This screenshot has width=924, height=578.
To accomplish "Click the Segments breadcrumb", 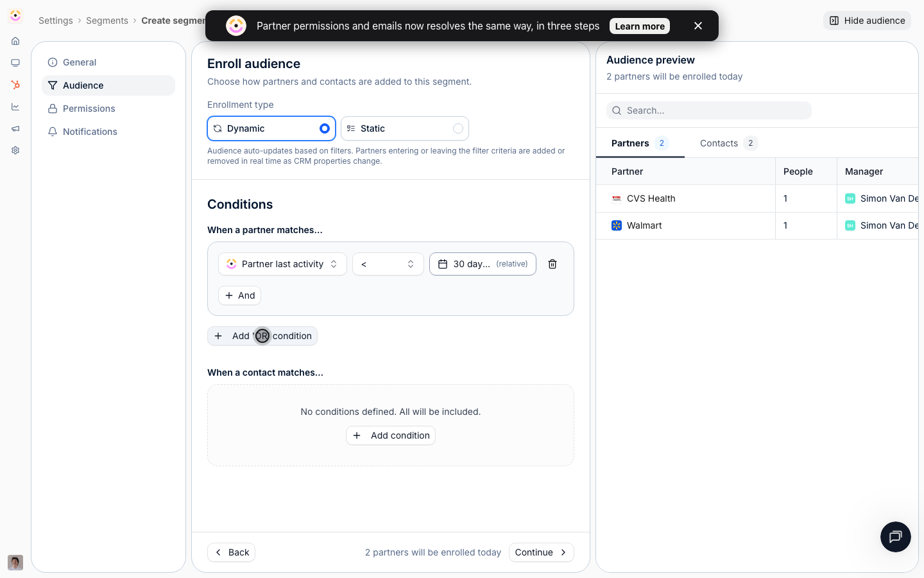I will pyautogui.click(x=107, y=21).
